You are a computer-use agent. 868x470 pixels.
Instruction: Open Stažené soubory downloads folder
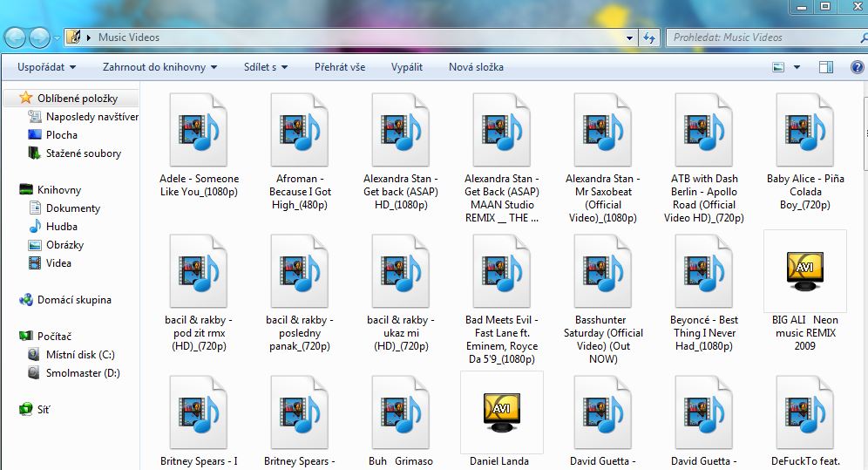coord(75,153)
